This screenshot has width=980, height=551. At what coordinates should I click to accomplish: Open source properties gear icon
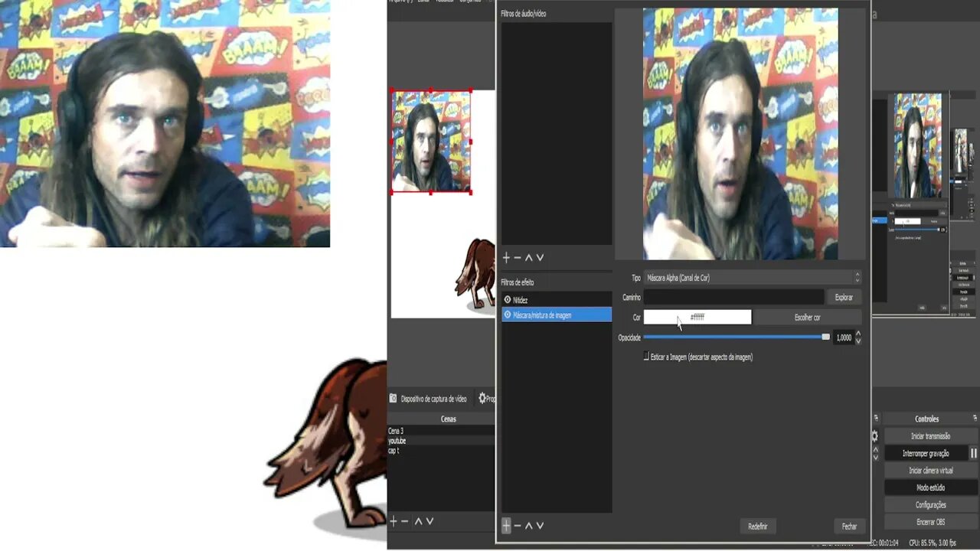(482, 398)
